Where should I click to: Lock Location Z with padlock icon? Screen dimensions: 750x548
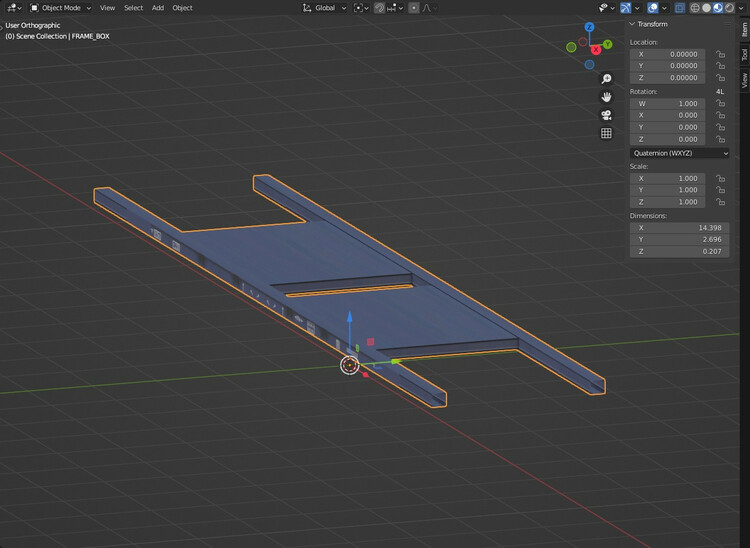[720, 78]
